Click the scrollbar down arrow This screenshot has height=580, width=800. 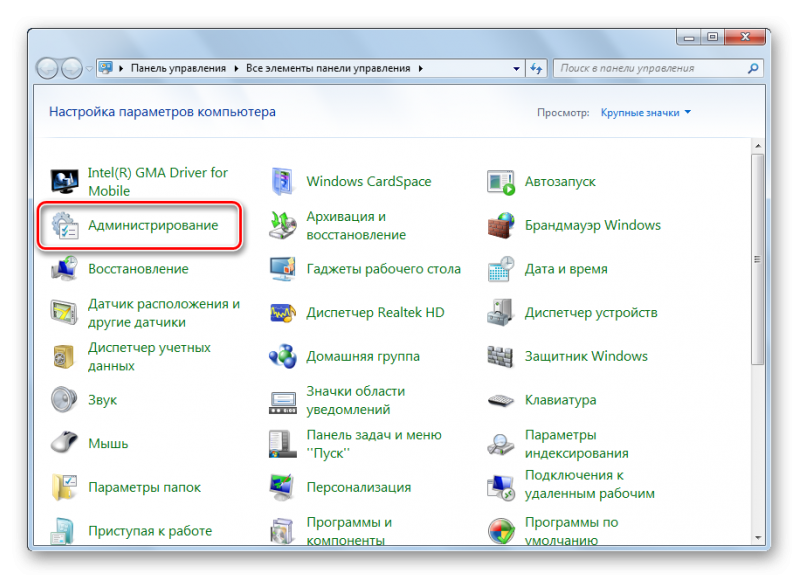(758, 537)
